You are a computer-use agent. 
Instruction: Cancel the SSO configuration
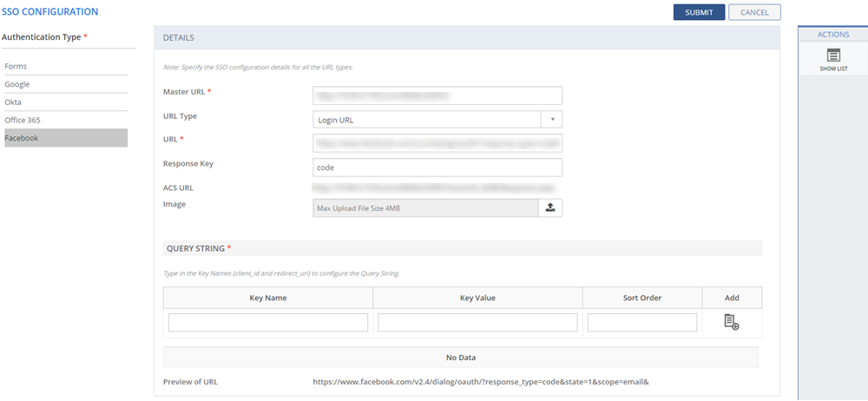click(754, 12)
